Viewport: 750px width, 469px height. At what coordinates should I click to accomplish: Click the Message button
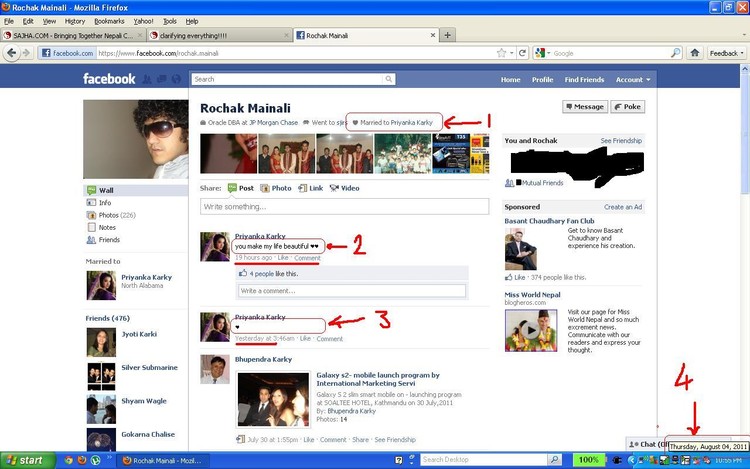584,106
